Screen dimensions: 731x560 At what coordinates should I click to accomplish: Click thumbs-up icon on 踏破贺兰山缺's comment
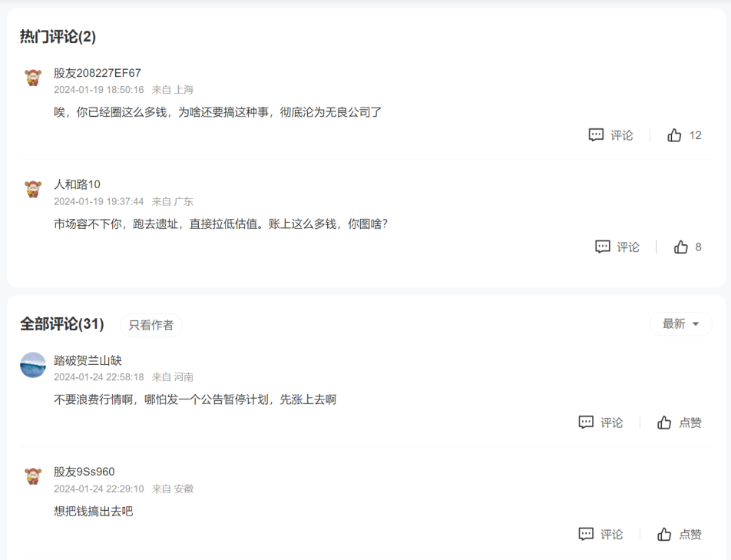tap(664, 422)
